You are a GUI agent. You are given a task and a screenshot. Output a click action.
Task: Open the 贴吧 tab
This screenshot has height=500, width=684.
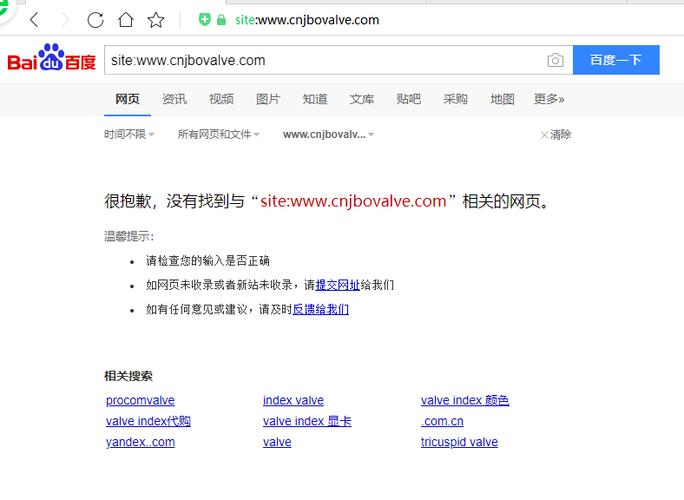[408, 99]
